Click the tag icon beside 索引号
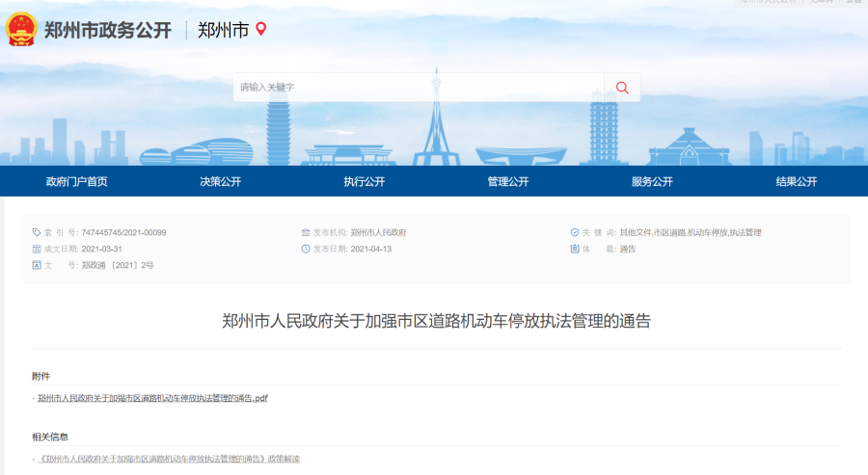868x475 pixels. 37,232
